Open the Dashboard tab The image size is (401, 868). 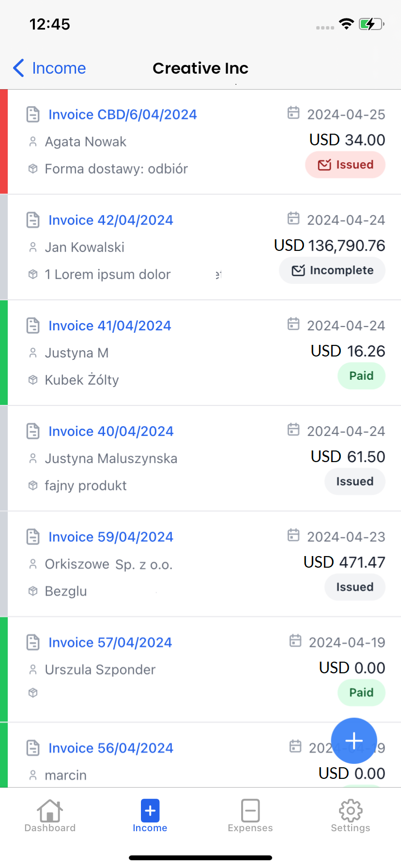(50, 816)
